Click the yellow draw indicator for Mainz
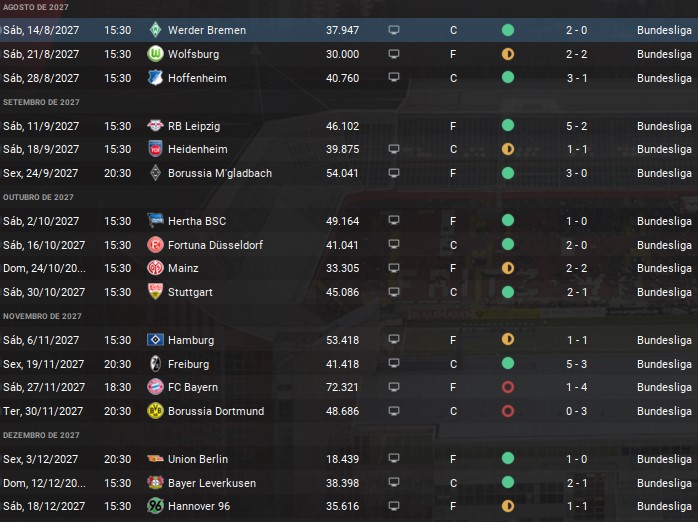The image size is (698, 522). coord(508,268)
